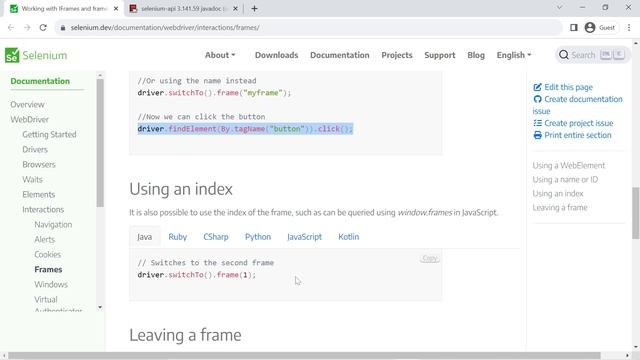Open Overview in the sidebar
This screenshot has width=640, height=360.
(x=27, y=104)
